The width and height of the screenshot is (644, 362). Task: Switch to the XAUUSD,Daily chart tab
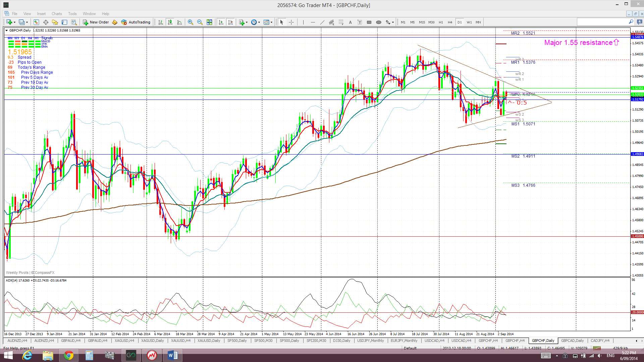click(x=209, y=341)
